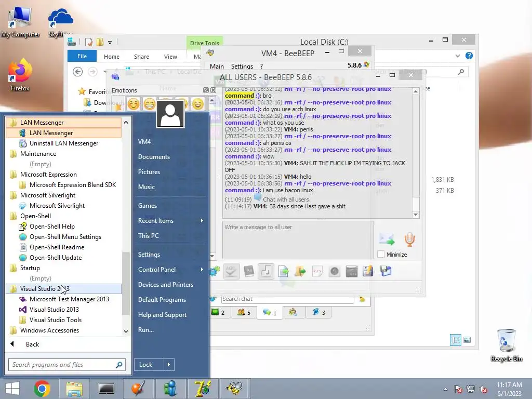This screenshot has height=399, width=532.
Task: Click the Search chat field
Action: [x=287, y=299]
